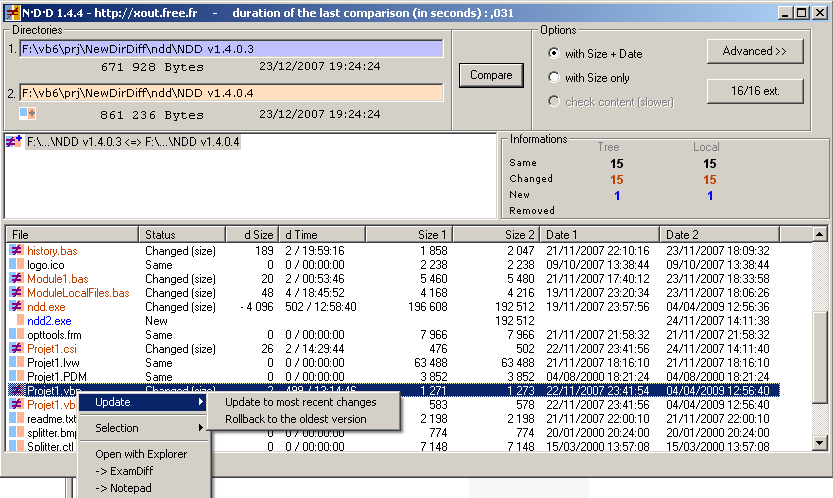Screen dimensions: 833x498
Task: Sort by the Size 1 column header
Action: (x=409, y=234)
